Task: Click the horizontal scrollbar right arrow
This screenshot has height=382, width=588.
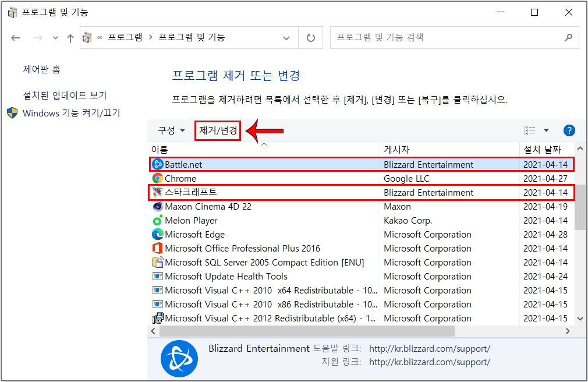Action: point(568,331)
